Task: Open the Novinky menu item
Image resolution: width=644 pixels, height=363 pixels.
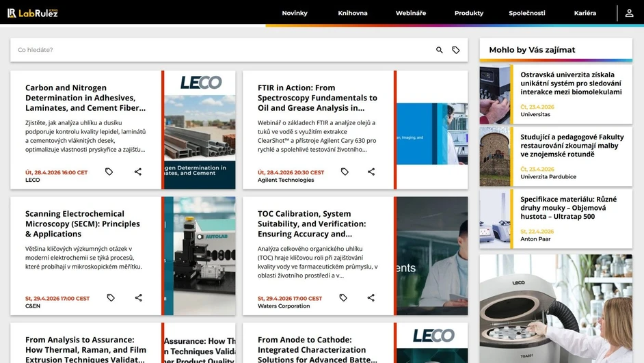Action: tap(295, 13)
